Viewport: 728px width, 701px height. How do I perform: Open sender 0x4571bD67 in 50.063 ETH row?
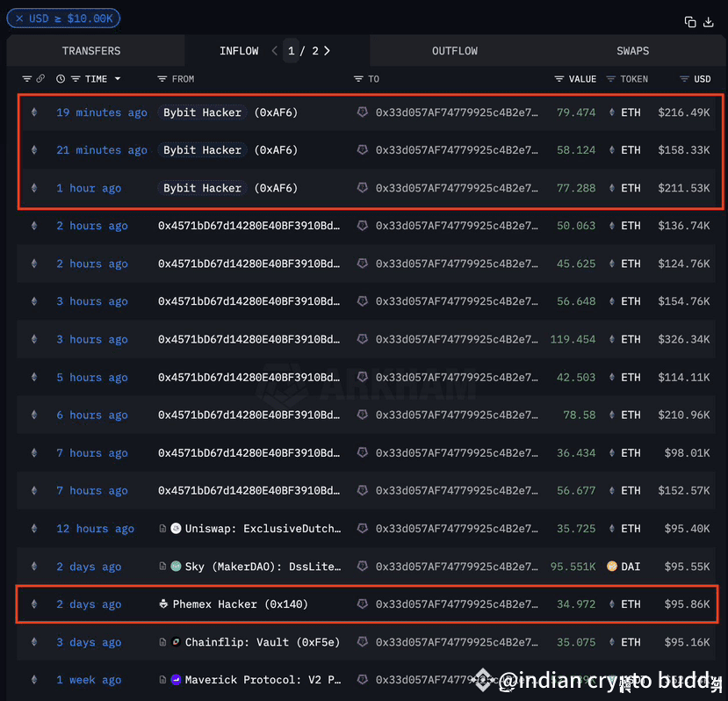point(249,226)
